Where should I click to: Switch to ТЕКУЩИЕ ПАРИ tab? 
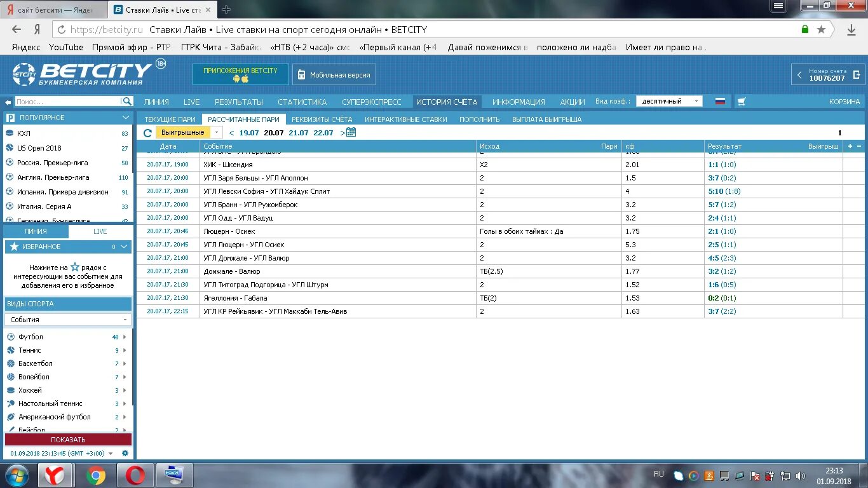[x=170, y=119]
